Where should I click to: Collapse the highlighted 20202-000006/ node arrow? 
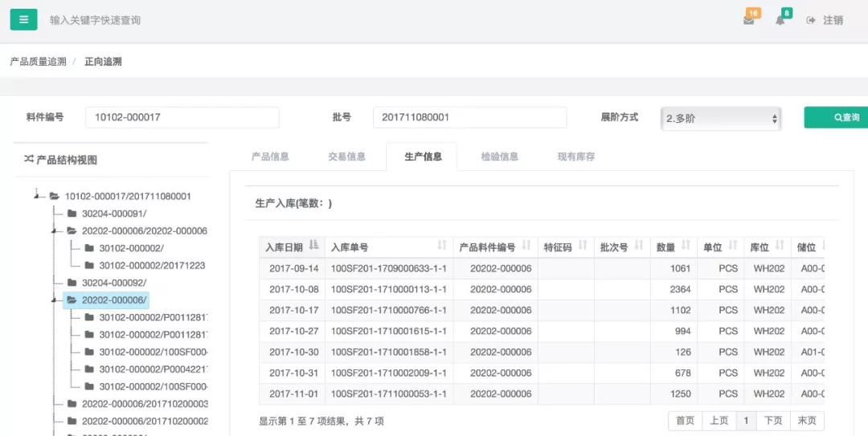point(55,299)
